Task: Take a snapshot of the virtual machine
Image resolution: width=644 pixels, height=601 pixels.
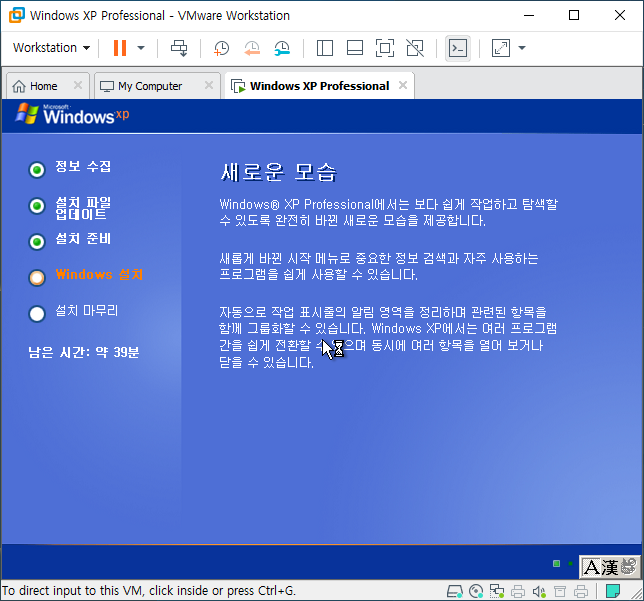Action: click(221, 48)
